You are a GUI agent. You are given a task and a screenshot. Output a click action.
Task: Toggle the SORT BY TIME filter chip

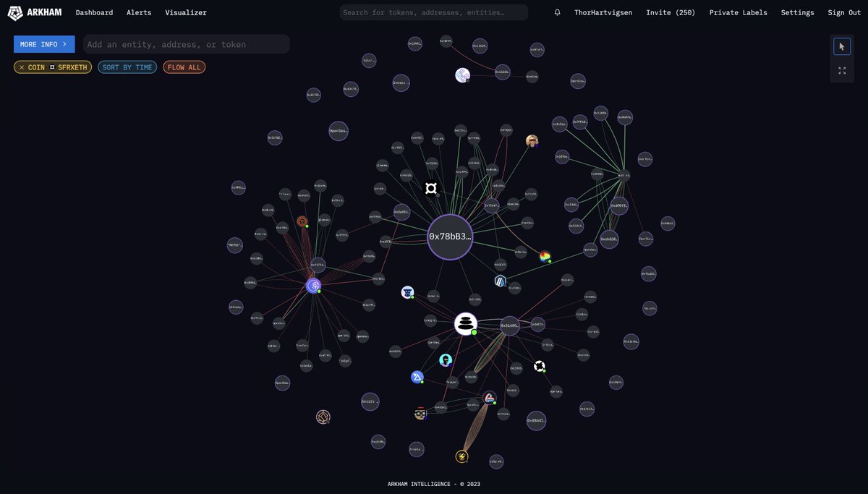127,67
